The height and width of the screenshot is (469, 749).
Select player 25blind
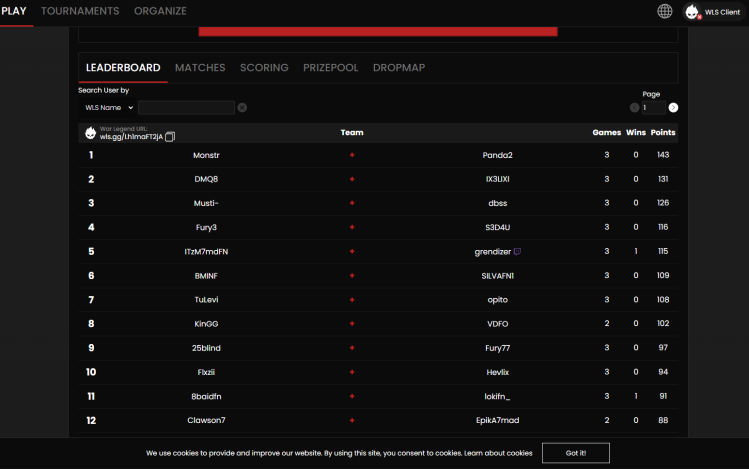click(x=206, y=348)
